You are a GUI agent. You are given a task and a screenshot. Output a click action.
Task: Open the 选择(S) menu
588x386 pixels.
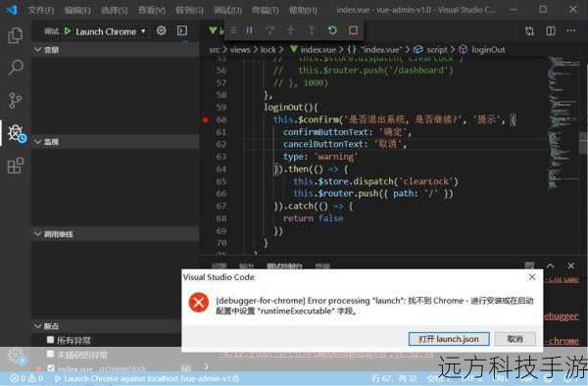tap(115, 10)
